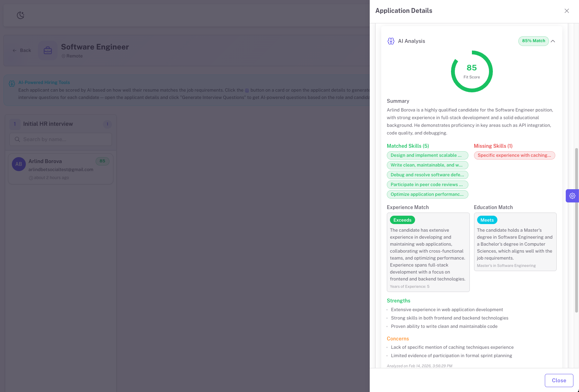Select the missing caching experience skill chip
This screenshot has height=392, width=579.
pyautogui.click(x=514, y=155)
